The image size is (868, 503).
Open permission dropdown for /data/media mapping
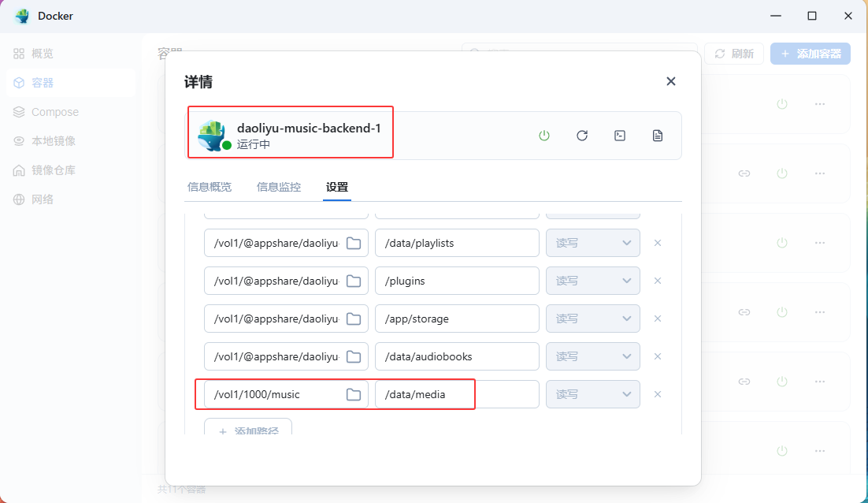pyautogui.click(x=592, y=394)
